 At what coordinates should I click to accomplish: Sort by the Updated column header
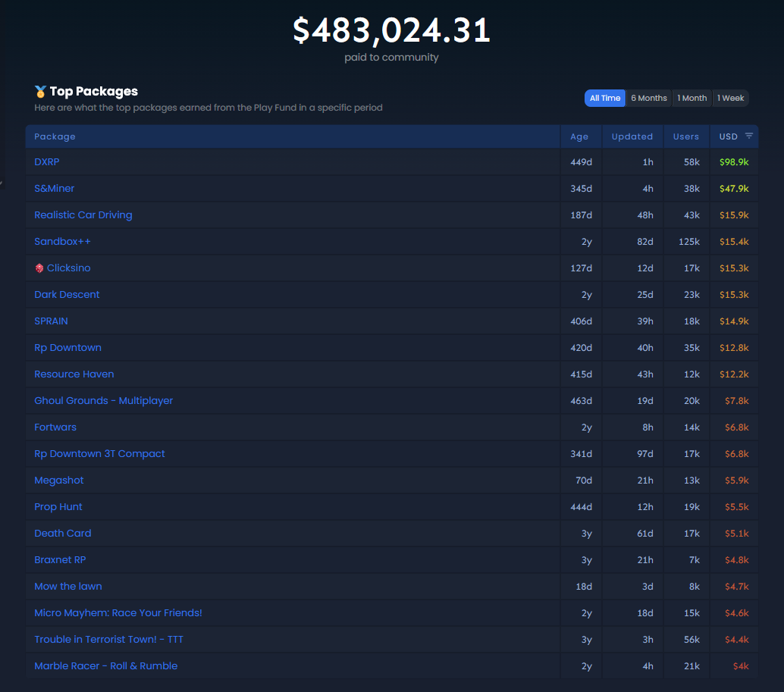(x=632, y=136)
